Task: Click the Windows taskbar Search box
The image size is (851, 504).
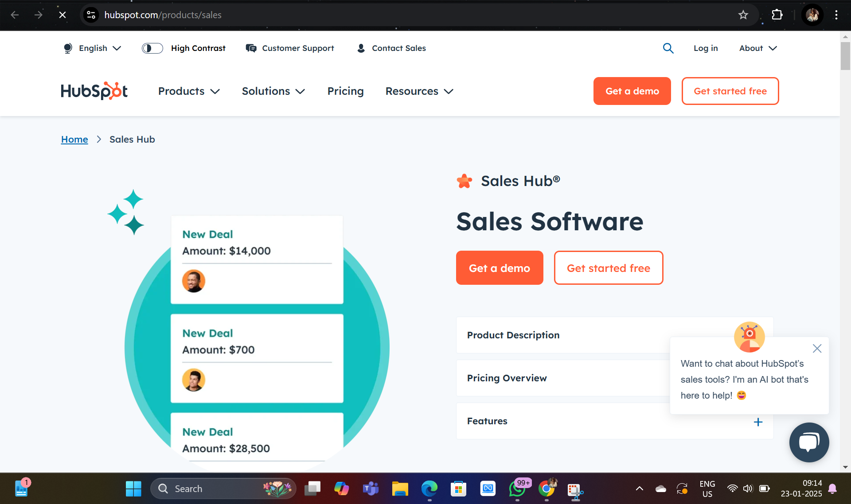Action: pyautogui.click(x=223, y=488)
